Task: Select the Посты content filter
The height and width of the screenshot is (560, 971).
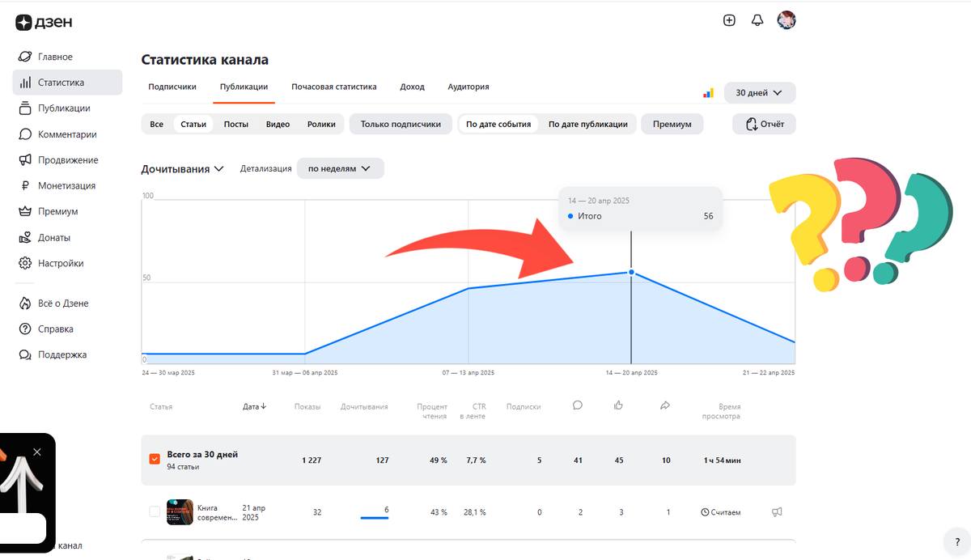Action: (x=235, y=124)
